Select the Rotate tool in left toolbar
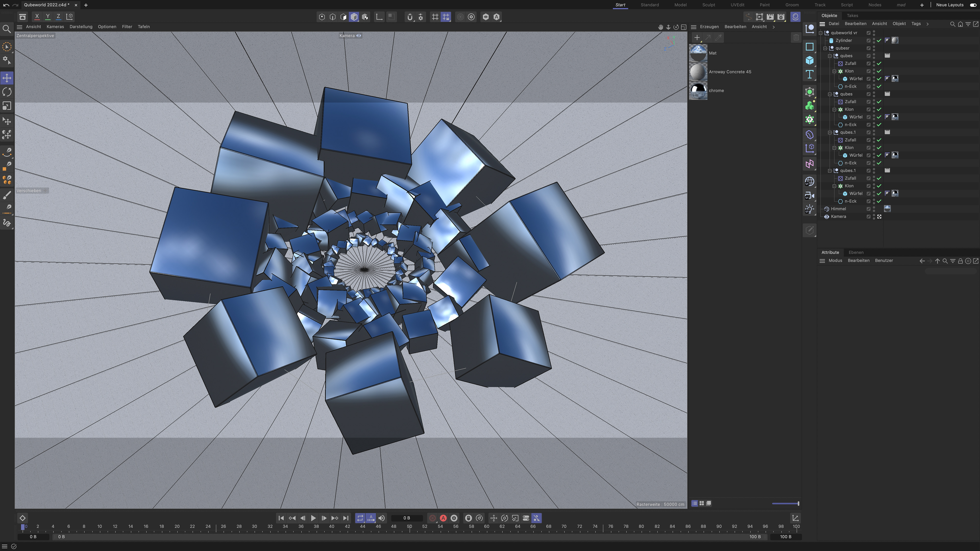The image size is (980, 551). click(x=7, y=92)
